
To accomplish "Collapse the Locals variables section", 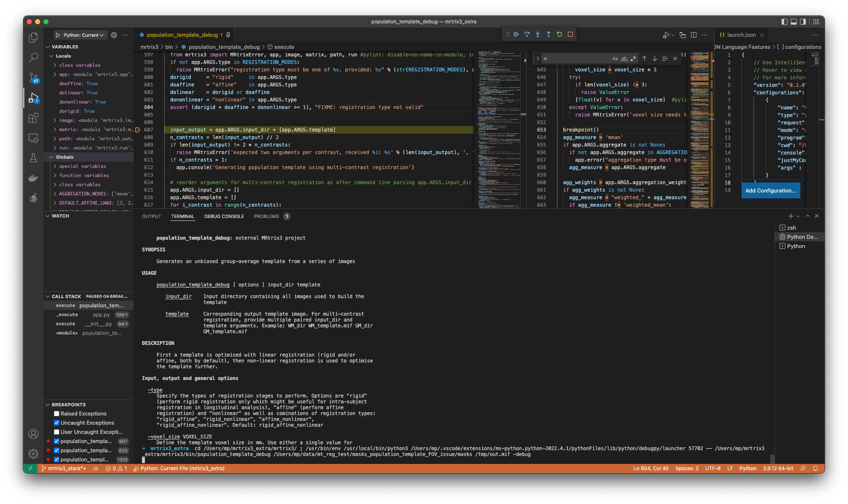I will (x=51, y=56).
